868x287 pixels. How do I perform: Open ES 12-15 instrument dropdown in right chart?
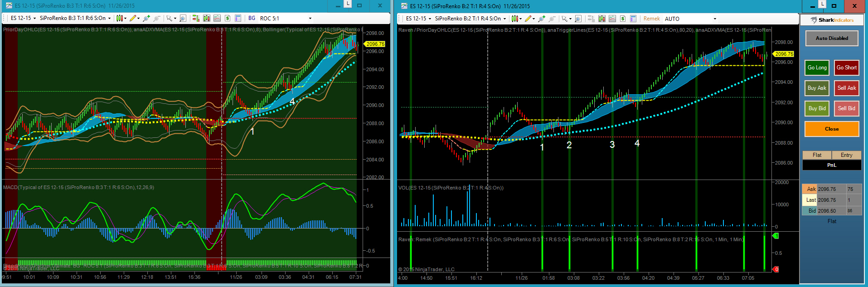click(419, 19)
